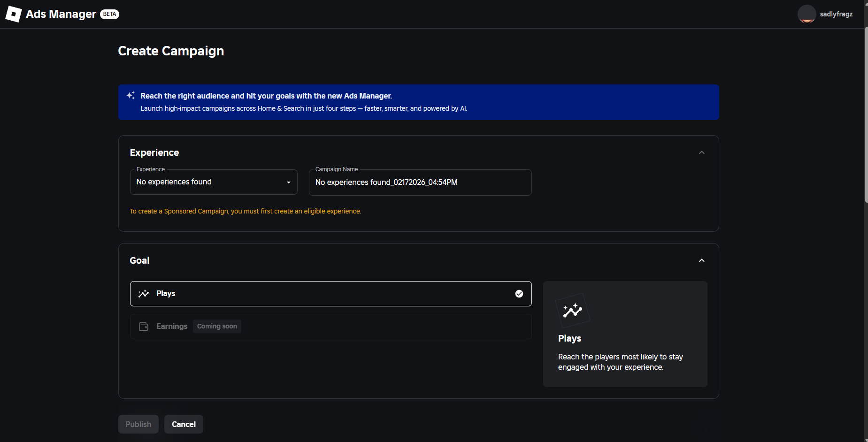Click the Coming soon badge
868x442 pixels.
pyautogui.click(x=217, y=326)
